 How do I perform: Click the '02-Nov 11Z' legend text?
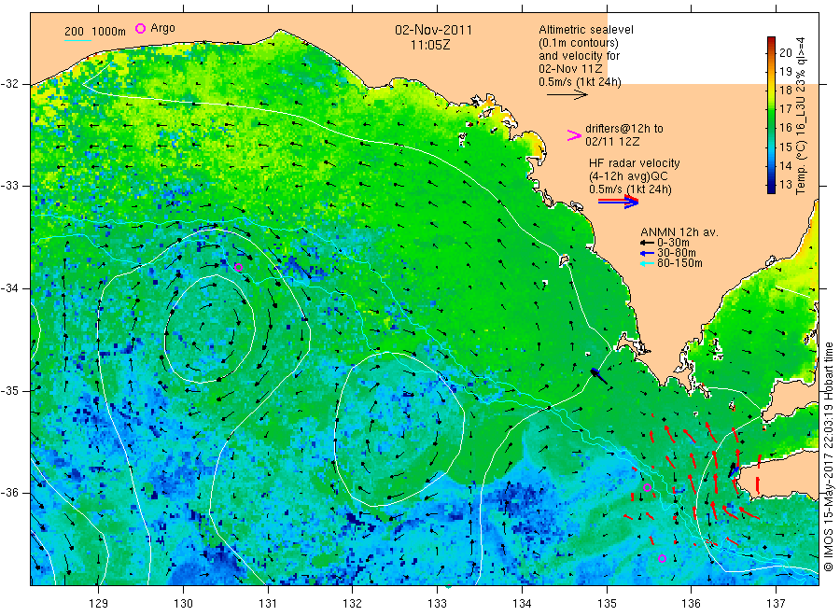click(x=570, y=69)
